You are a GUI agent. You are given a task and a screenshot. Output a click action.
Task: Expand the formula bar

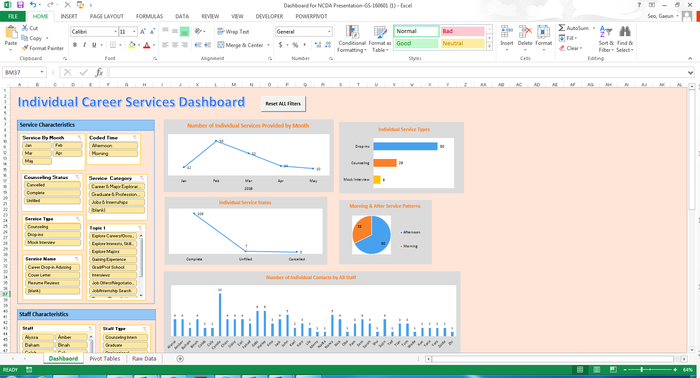point(690,73)
